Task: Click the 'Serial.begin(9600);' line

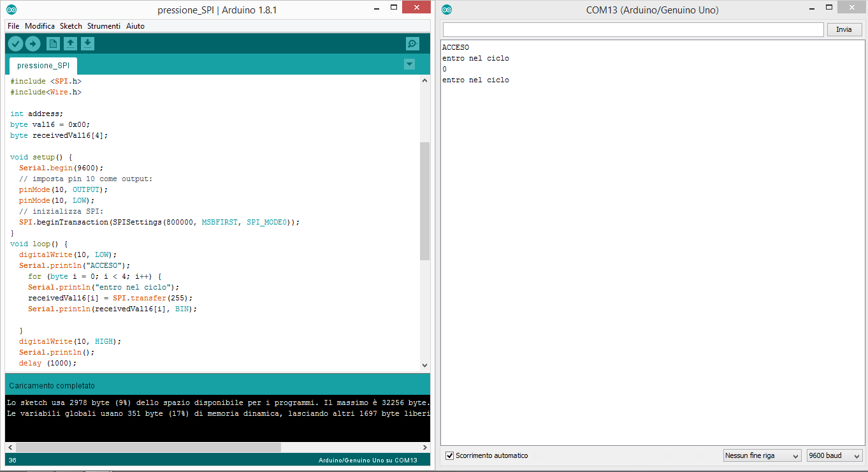Action: pyautogui.click(x=61, y=168)
